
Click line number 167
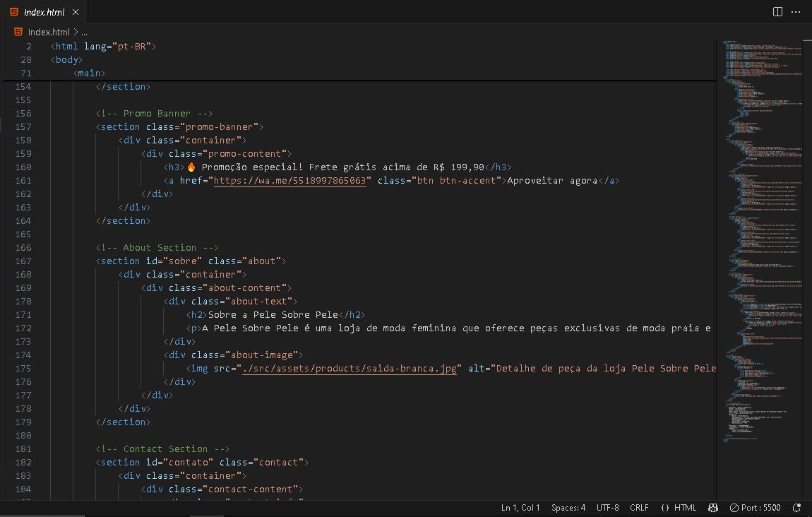pos(23,261)
